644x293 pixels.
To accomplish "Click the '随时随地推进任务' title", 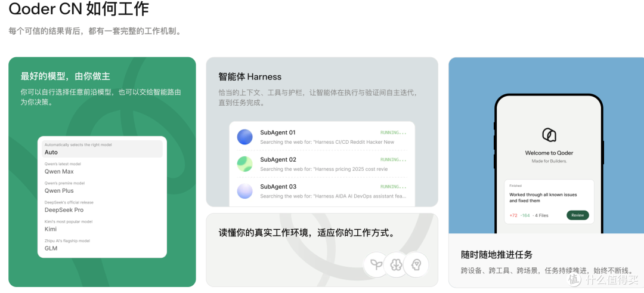I will [x=497, y=255].
